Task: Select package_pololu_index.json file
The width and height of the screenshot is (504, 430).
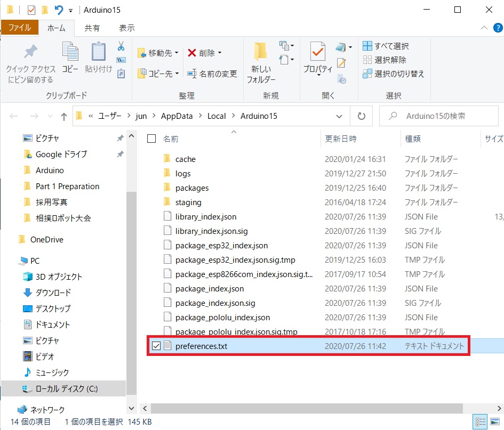Action: [222, 317]
